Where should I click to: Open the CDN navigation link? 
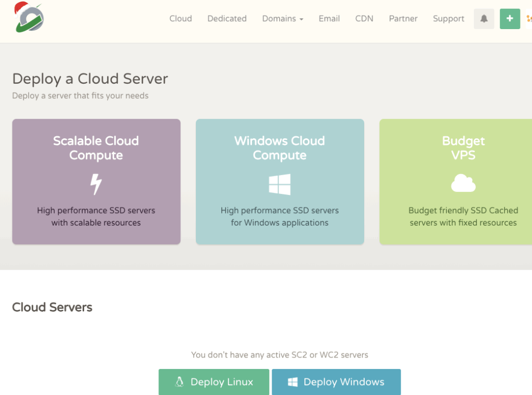coord(364,19)
